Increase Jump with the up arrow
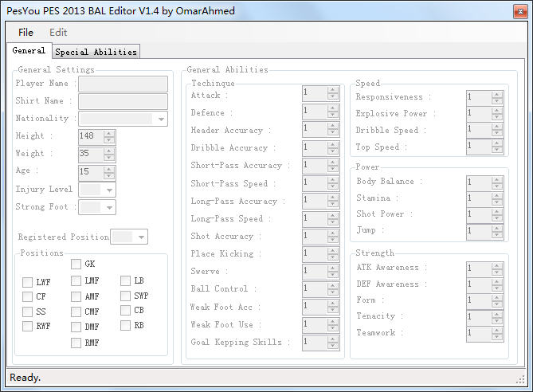Image resolution: width=533 pixels, height=392 pixels. coord(496,228)
